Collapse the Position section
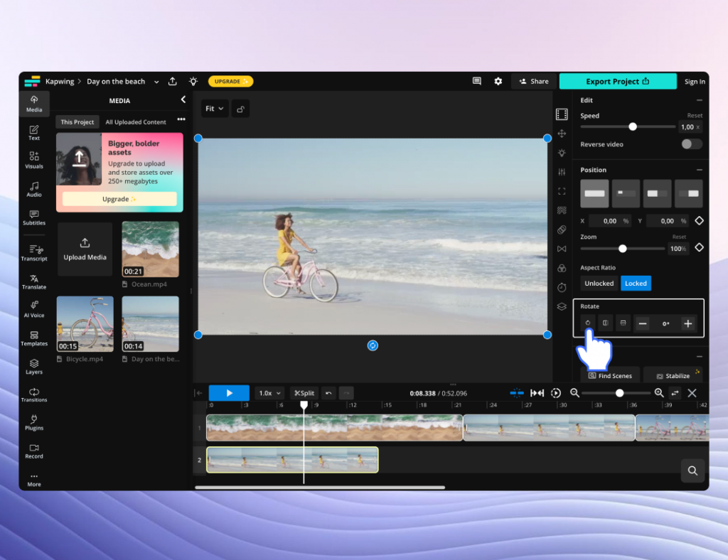 tap(699, 170)
